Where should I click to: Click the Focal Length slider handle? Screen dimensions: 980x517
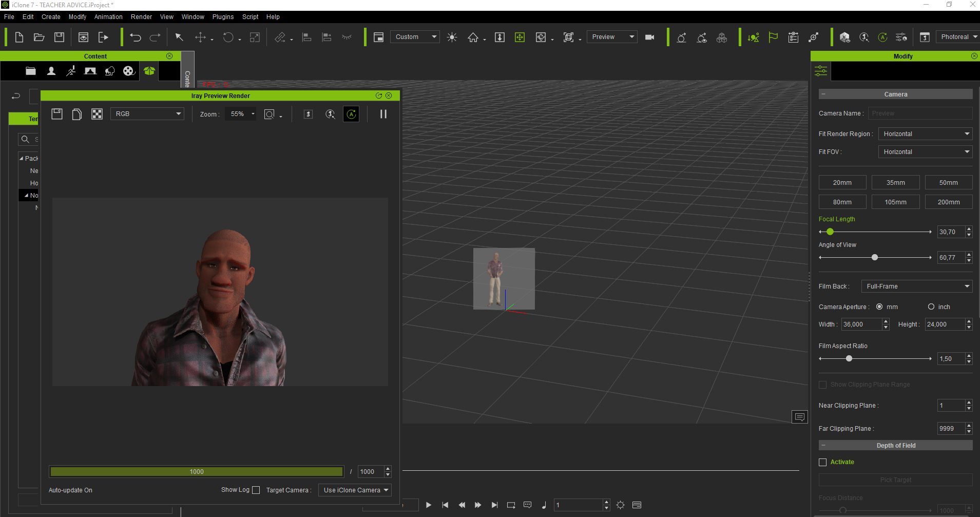pyautogui.click(x=830, y=232)
